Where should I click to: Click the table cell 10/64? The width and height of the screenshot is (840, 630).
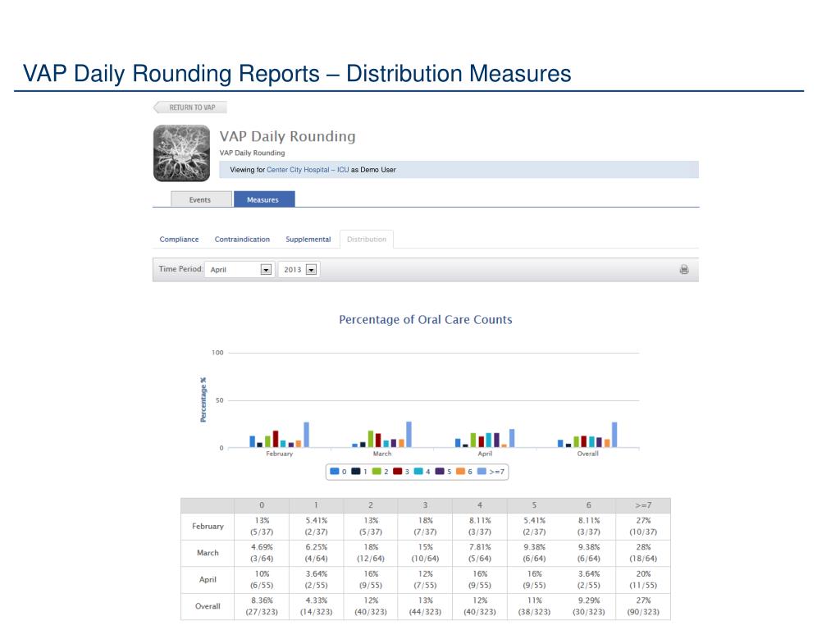(x=426, y=553)
